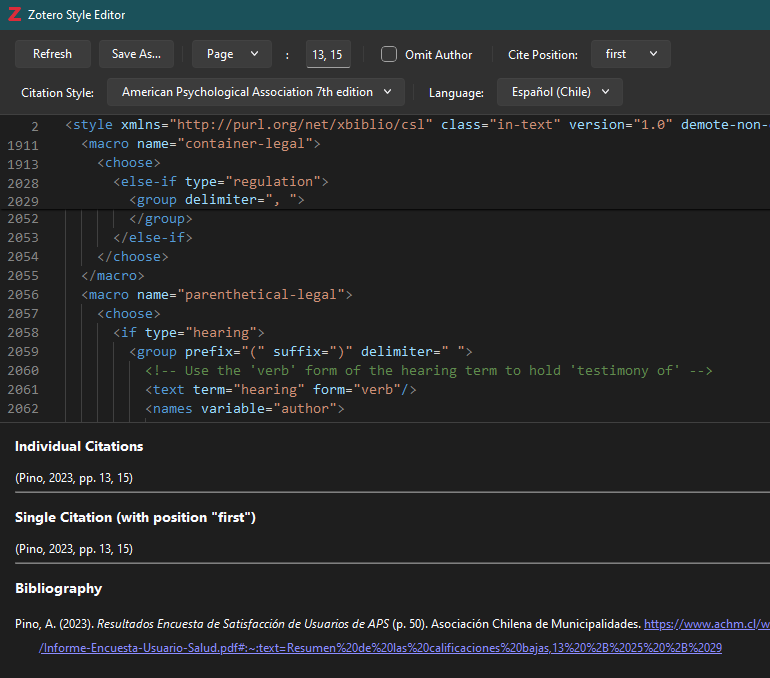Open the Save As... dialog
The height and width of the screenshot is (678, 770).
point(136,54)
